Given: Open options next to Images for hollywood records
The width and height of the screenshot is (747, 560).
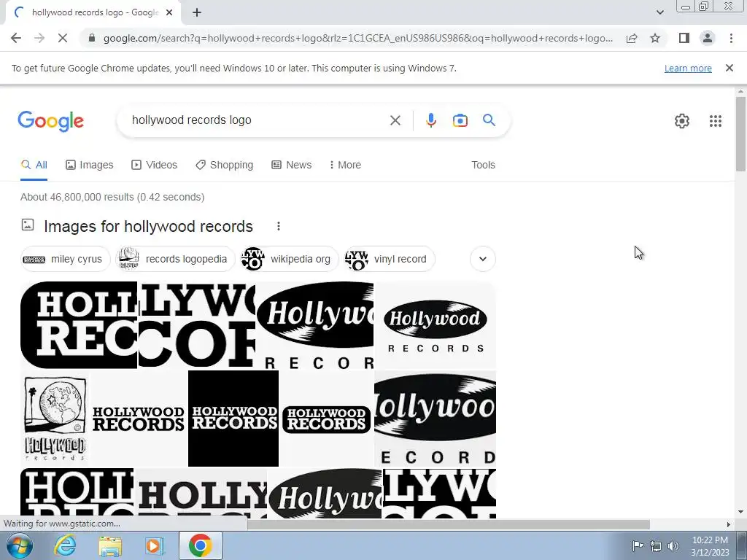Looking at the screenshot, I should [x=278, y=226].
